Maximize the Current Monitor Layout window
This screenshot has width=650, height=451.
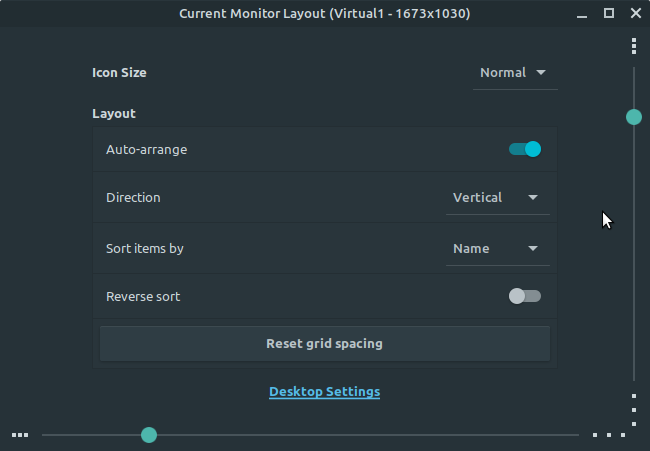click(609, 13)
